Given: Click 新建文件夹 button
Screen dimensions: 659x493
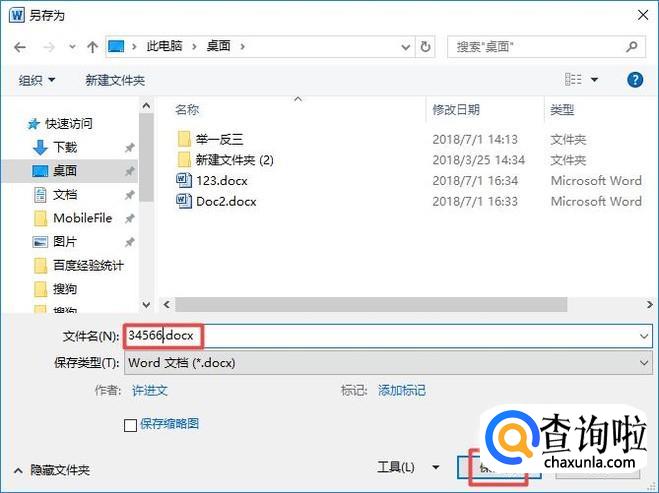Looking at the screenshot, I should pos(115,80).
